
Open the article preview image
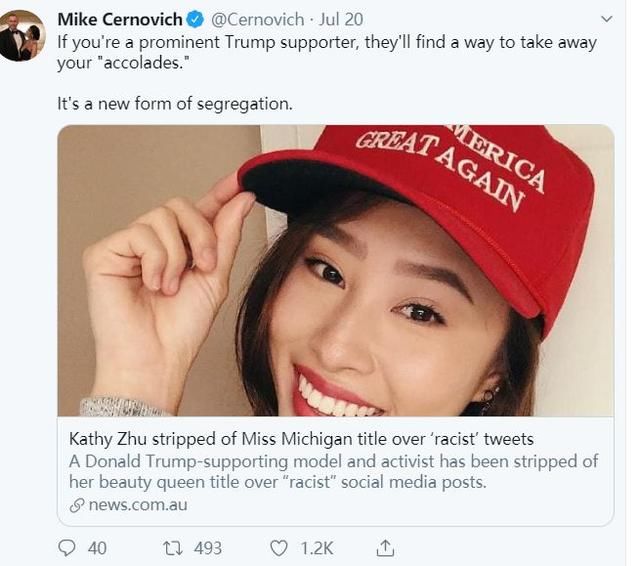point(335,270)
